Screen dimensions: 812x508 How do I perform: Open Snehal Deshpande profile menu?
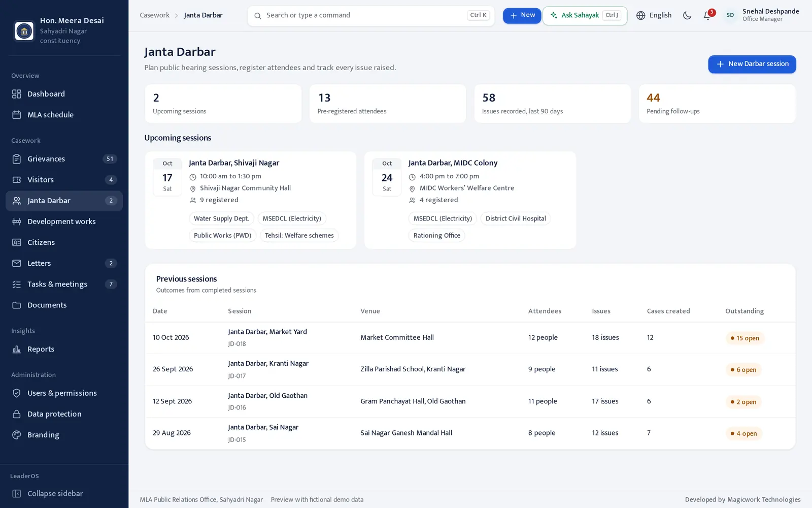click(x=761, y=15)
